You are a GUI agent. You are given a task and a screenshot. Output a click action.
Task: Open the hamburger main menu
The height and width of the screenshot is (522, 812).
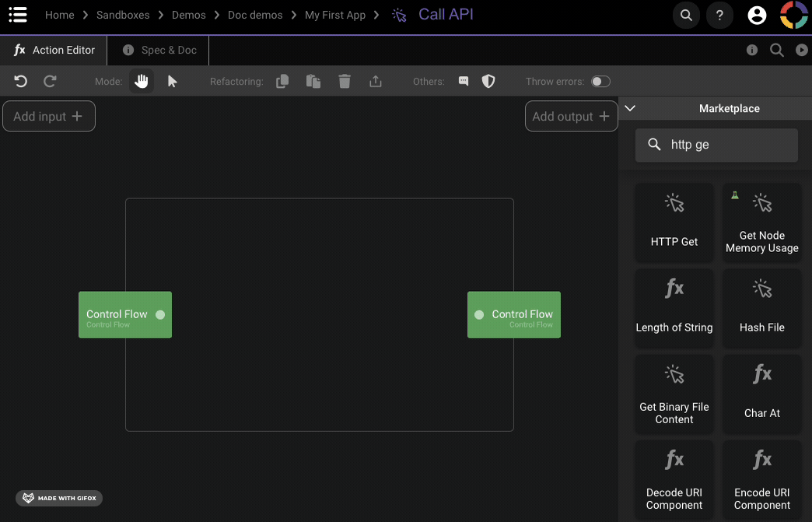click(x=18, y=15)
